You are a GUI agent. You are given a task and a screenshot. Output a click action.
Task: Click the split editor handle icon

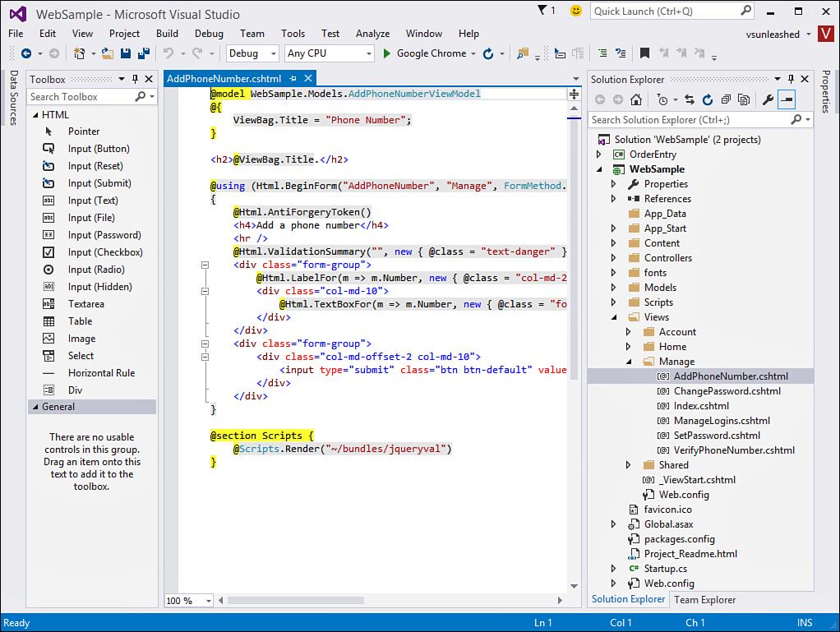click(x=574, y=95)
